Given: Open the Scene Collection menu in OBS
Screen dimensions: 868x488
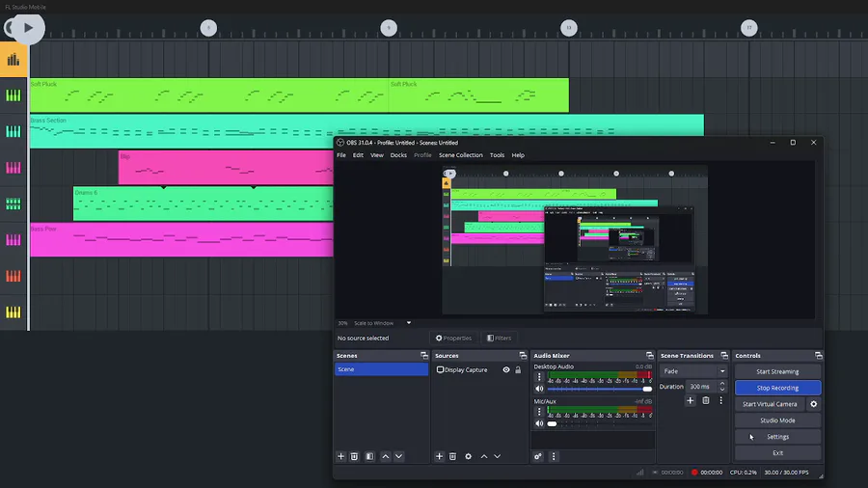Looking at the screenshot, I should click(x=461, y=155).
